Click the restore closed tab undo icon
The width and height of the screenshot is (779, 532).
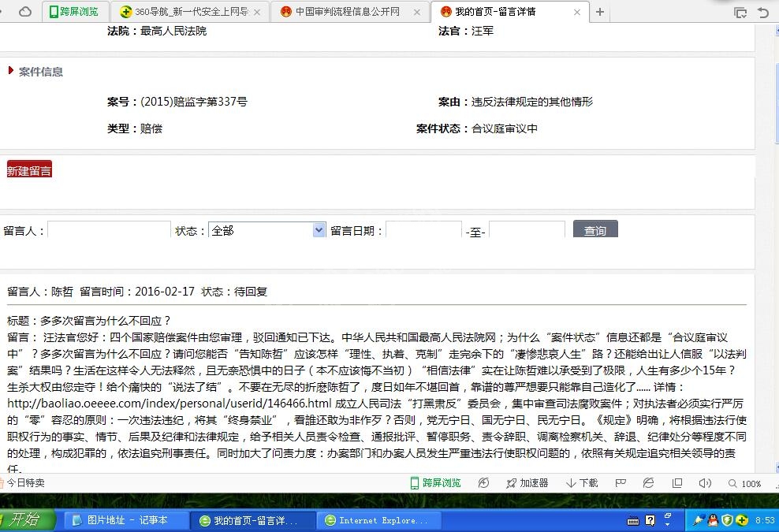[x=763, y=13]
